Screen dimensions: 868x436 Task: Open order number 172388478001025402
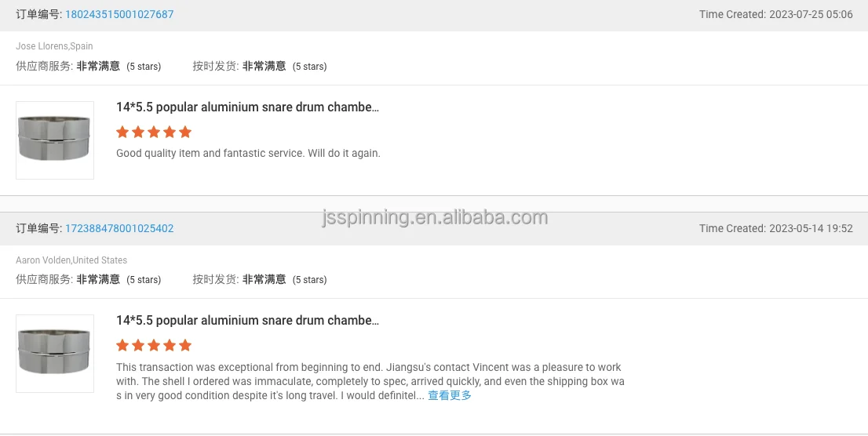[x=119, y=229]
